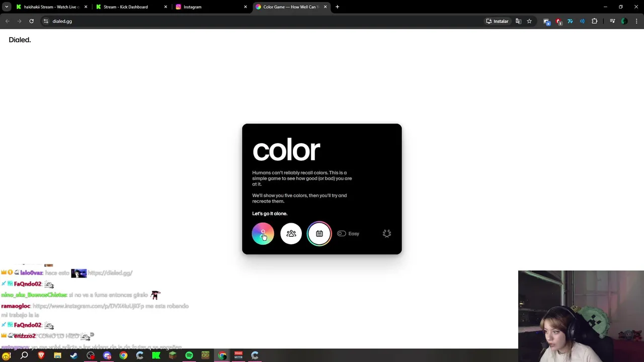The image size is (644, 362).
Task: Open the extension with blue home badge
Action: click(546, 22)
